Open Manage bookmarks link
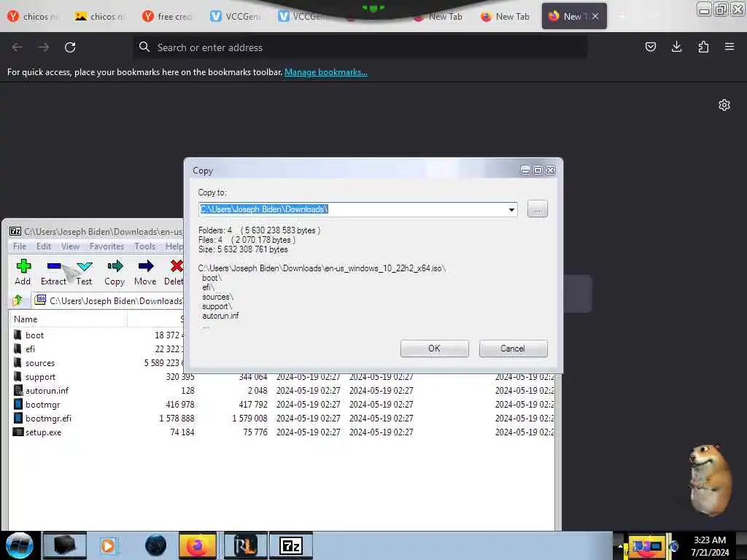Viewport: 747px width, 560px height. 326,72
